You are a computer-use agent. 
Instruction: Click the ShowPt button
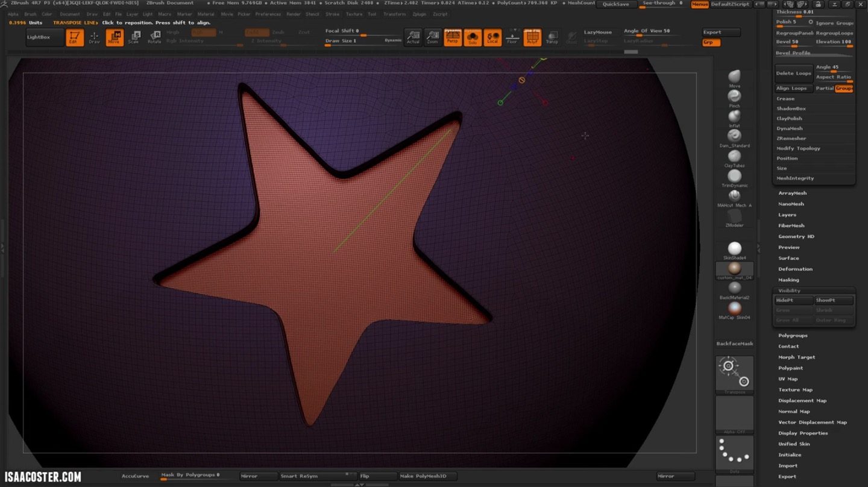[x=834, y=300]
